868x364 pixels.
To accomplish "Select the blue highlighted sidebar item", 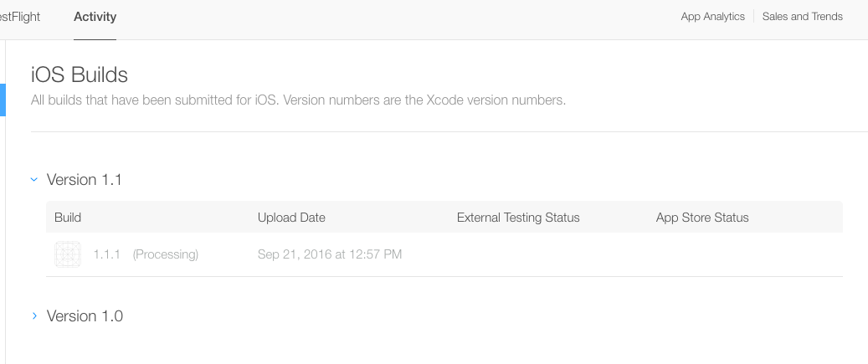I will [3, 99].
